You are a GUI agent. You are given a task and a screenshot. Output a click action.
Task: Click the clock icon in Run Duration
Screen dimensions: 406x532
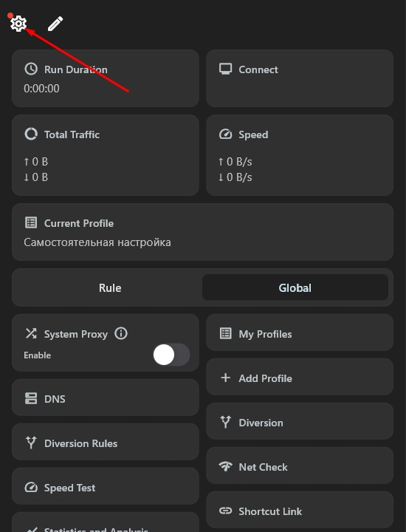(x=31, y=69)
